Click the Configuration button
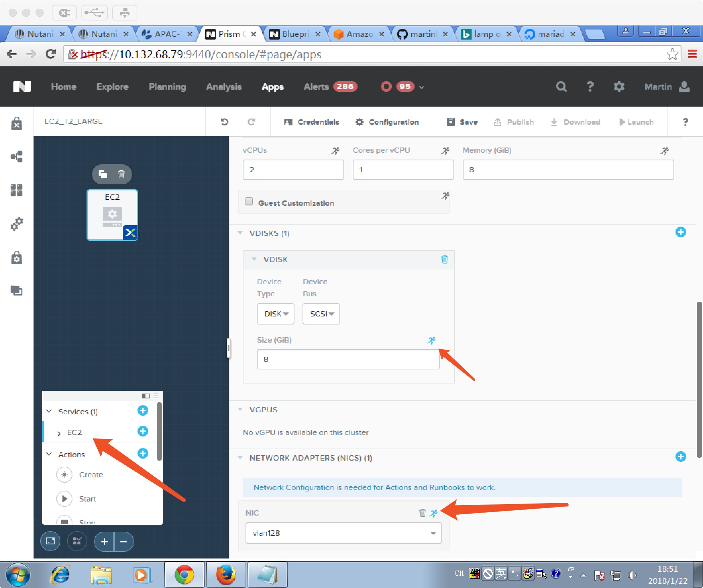 point(387,122)
